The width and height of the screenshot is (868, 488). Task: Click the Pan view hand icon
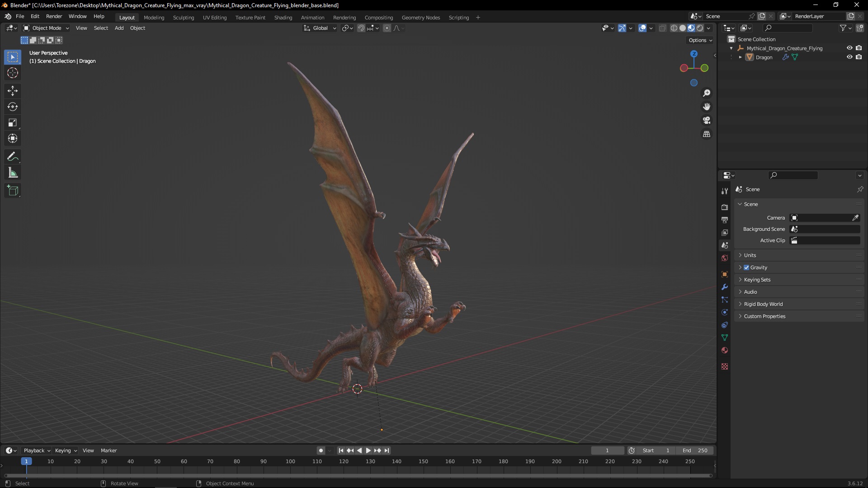[707, 107]
